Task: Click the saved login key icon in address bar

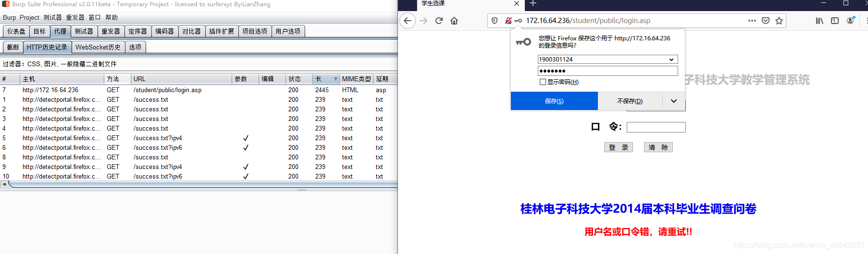Action: pyautogui.click(x=518, y=21)
